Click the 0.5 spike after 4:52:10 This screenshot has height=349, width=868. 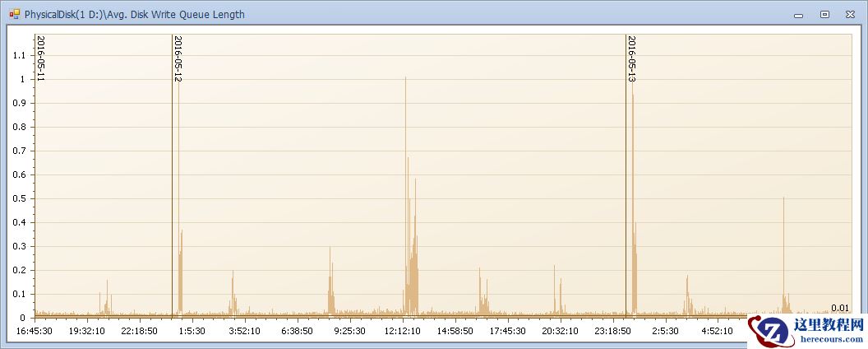click(783, 257)
